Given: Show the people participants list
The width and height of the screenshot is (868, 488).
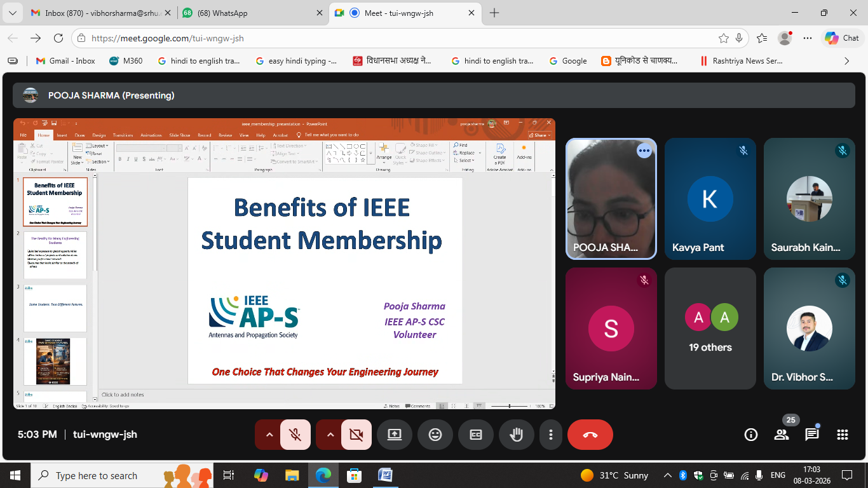Looking at the screenshot, I should pos(781,435).
